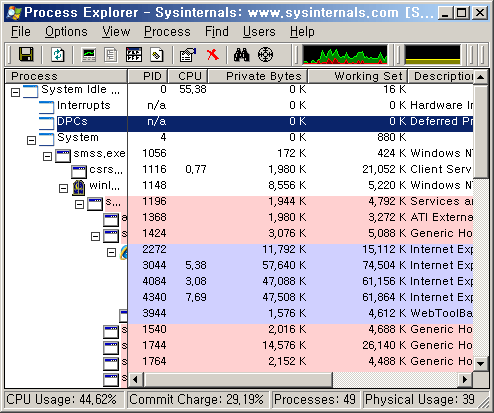Open the File menu

[x=21, y=32]
